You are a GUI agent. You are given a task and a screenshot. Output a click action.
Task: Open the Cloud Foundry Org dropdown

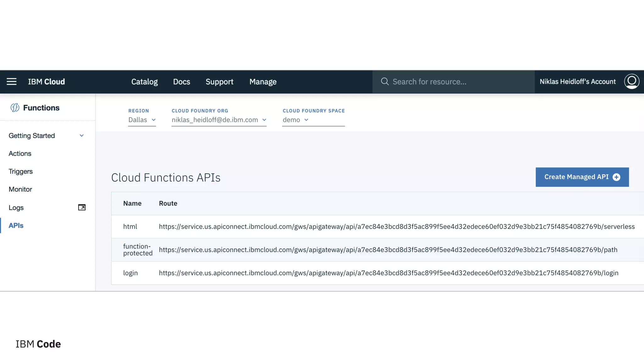click(x=219, y=120)
